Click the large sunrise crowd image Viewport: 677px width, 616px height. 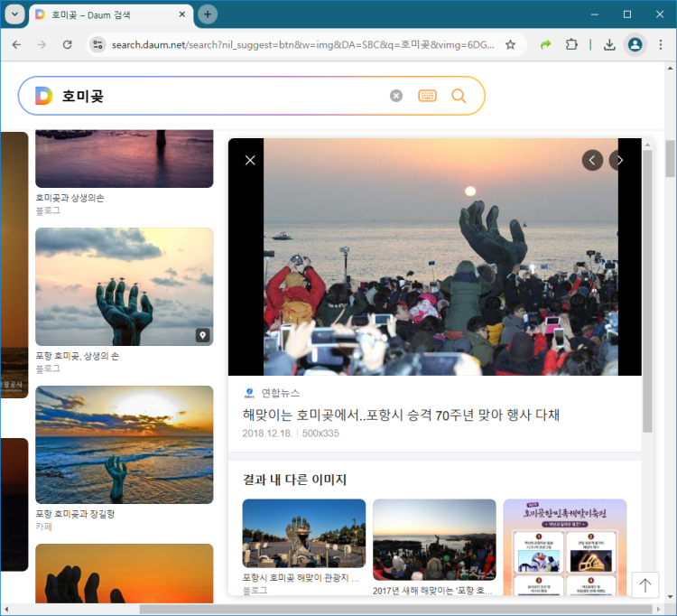[441, 257]
